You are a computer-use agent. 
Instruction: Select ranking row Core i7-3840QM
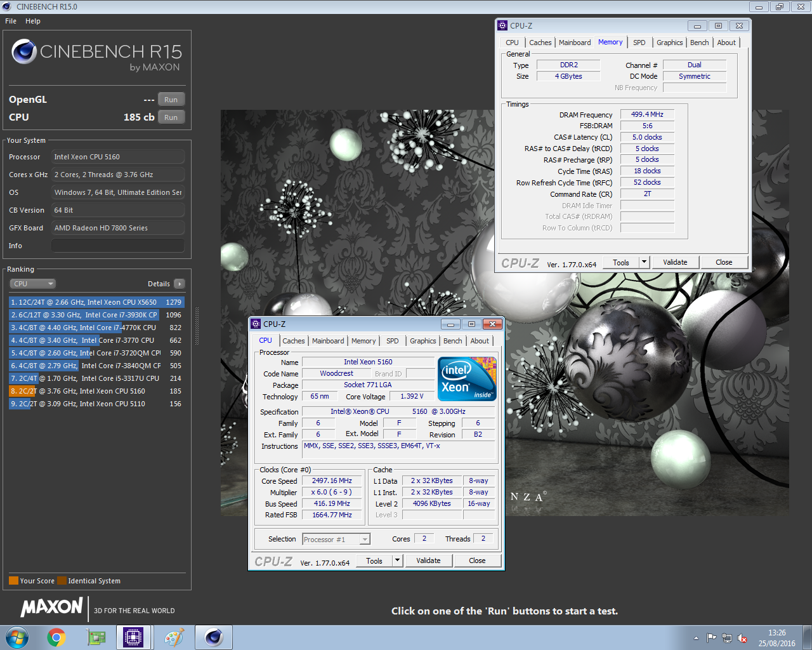[x=96, y=366]
